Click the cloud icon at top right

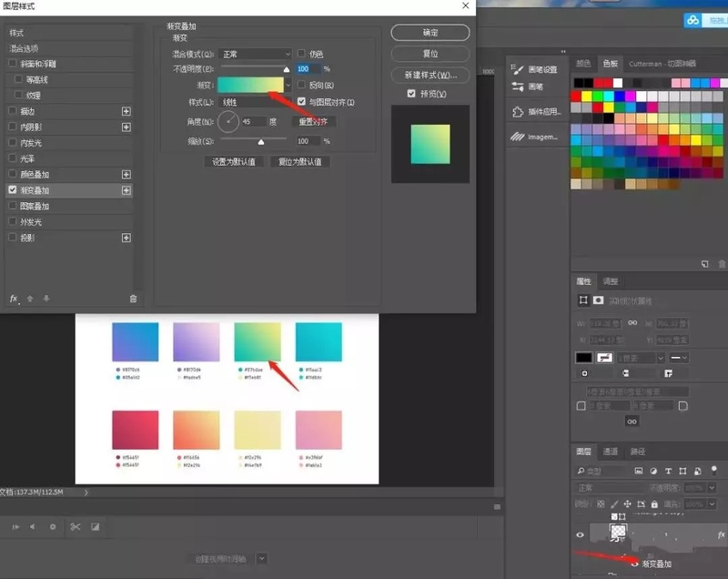693,20
